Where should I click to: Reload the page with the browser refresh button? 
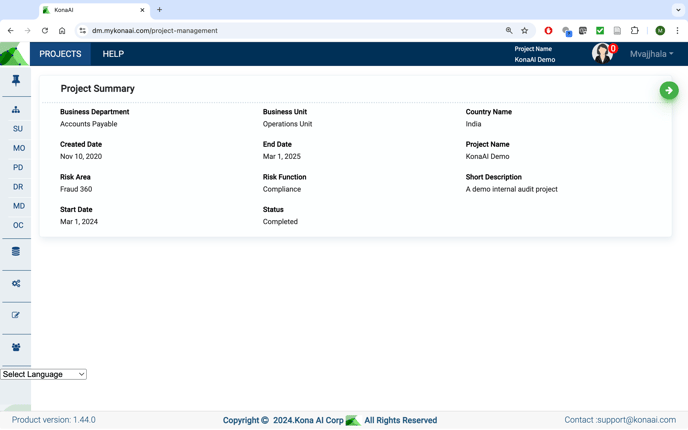[x=45, y=31]
